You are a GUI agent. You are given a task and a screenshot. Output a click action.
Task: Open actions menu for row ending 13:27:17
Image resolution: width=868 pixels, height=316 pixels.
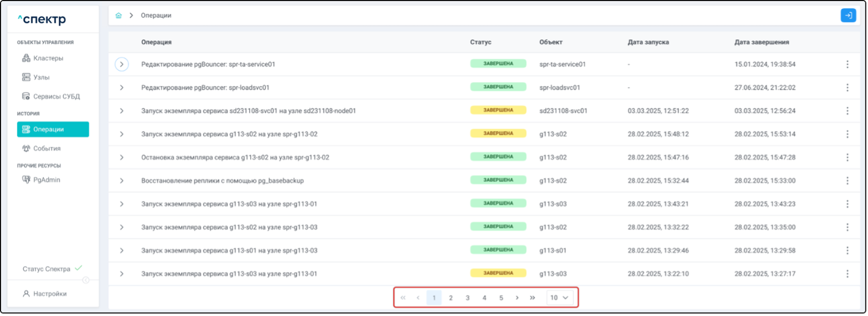point(847,274)
